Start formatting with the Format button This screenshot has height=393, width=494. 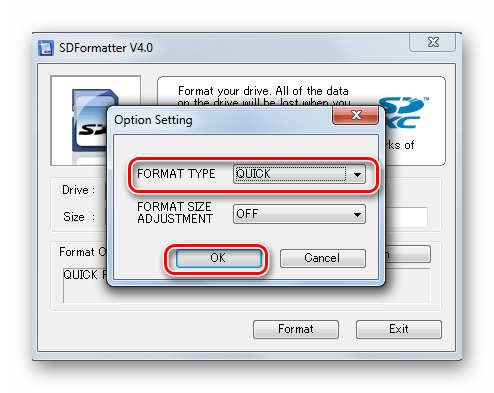click(296, 329)
